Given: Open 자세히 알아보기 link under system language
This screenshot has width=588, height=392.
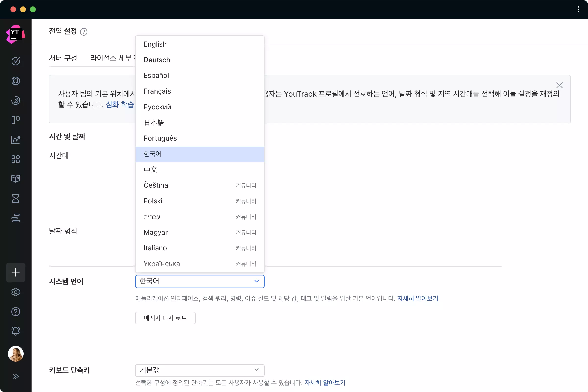Looking at the screenshot, I should point(417,298).
